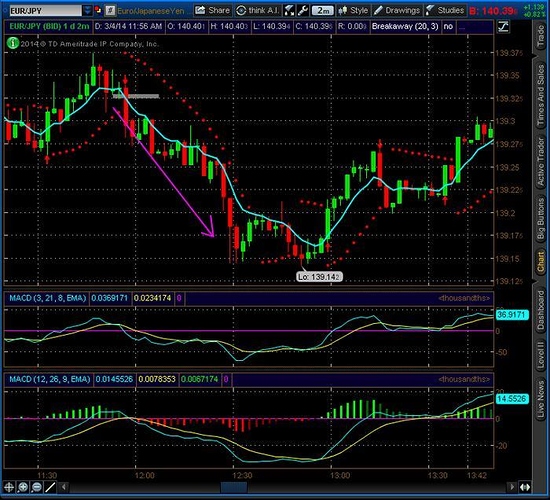Click the MACD (12, 26, 9, EMA) study label

(x=49, y=379)
